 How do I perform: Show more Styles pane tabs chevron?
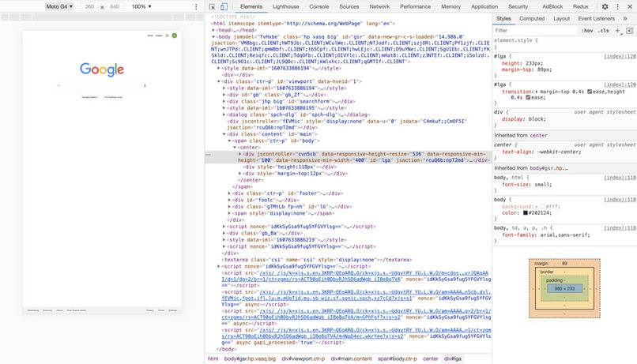point(625,19)
